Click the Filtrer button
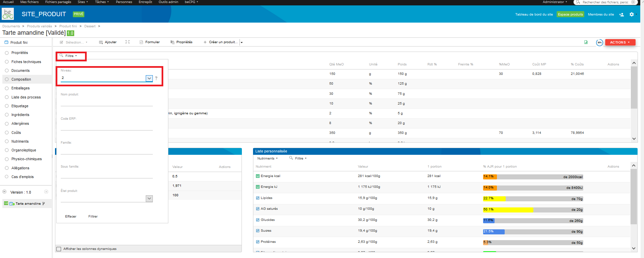644x258 pixels. [93, 217]
